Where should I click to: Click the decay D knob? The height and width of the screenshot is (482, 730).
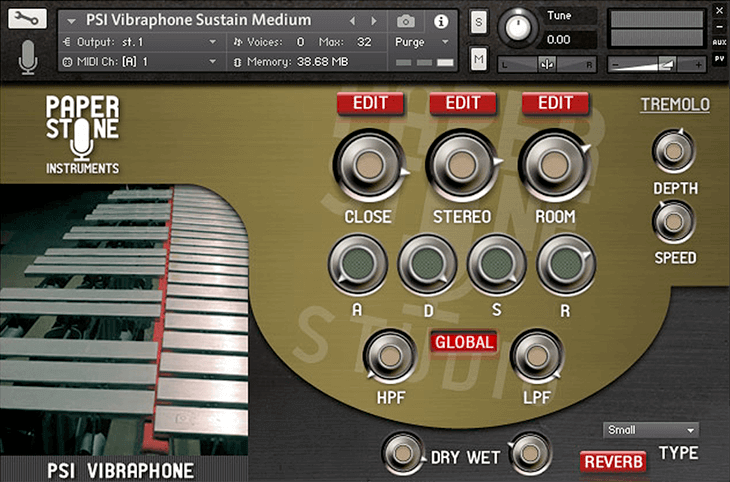[x=427, y=265]
